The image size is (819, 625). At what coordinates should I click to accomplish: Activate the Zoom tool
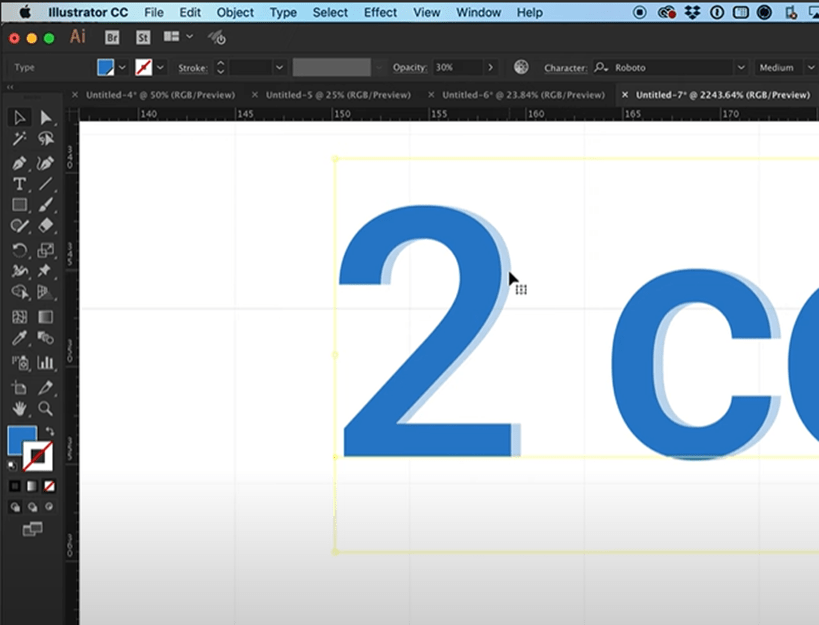(47, 408)
